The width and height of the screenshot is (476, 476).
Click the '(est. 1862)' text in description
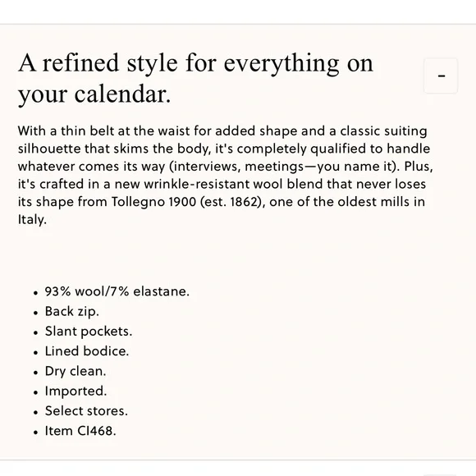coord(231,202)
